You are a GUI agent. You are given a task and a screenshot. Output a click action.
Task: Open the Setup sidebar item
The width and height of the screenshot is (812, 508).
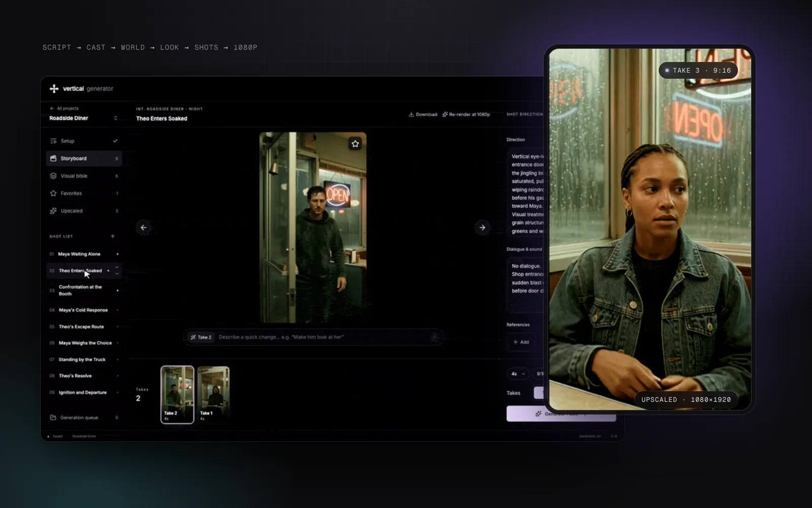(x=84, y=141)
